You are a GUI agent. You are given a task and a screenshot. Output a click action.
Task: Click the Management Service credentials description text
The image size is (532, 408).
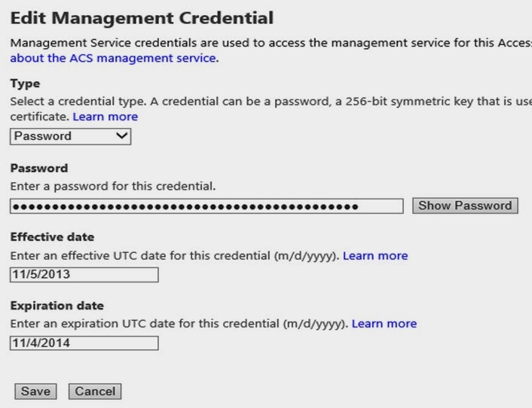[264, 44]
